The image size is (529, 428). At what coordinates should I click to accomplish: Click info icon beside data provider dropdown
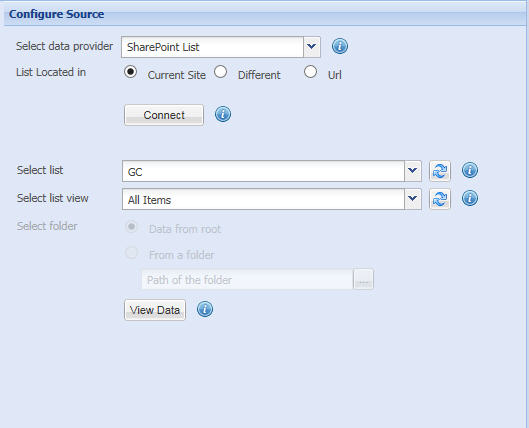click(x=340, y=46)
